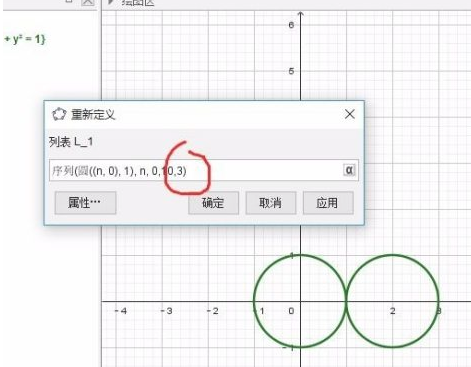471x367 pixels.
Task: Close the algebra view panel
Action: click(88, 2)
